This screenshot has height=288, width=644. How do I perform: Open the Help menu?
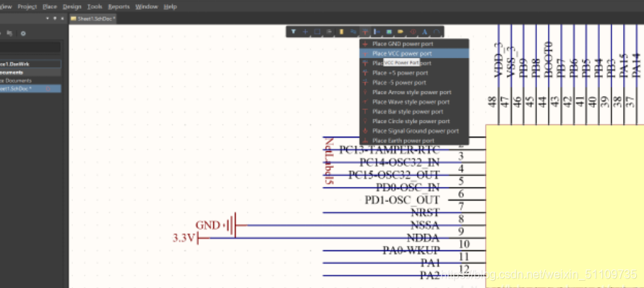point(170,7)
